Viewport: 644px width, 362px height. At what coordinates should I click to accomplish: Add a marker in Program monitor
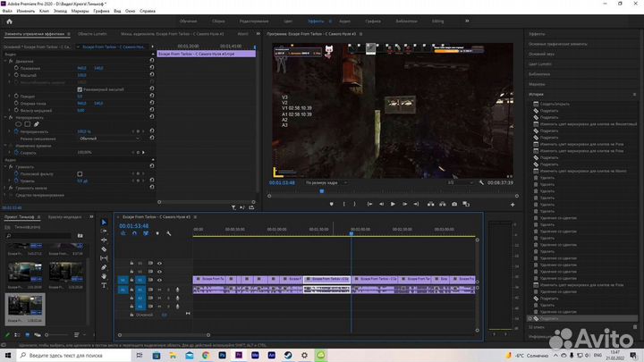pyautogui.click(x=332, y=204)
